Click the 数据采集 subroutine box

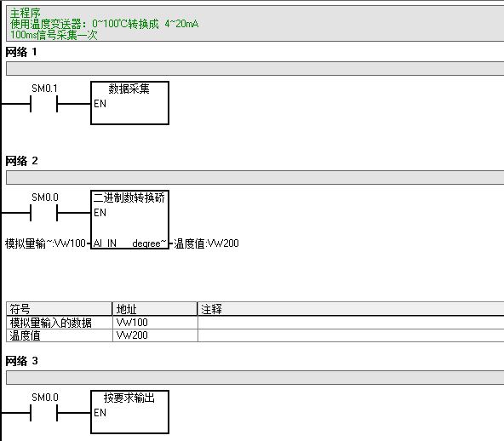130,103
